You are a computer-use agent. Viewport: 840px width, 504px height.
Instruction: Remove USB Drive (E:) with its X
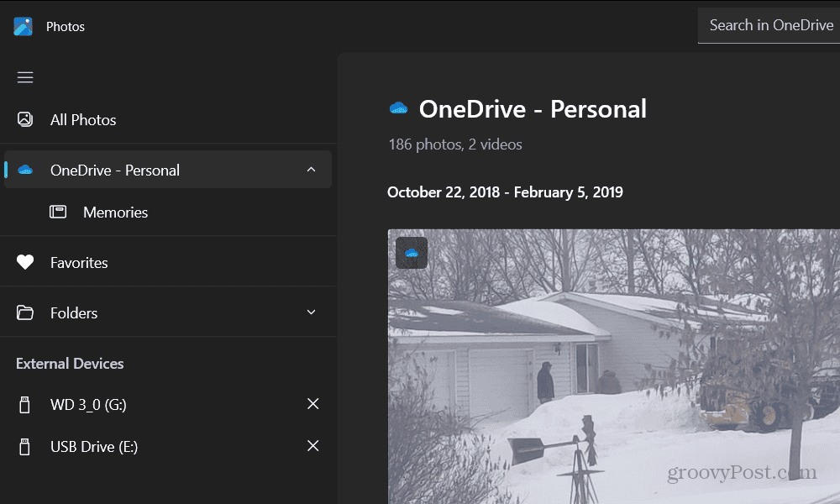pyautogui.click(x=312, y=445)
